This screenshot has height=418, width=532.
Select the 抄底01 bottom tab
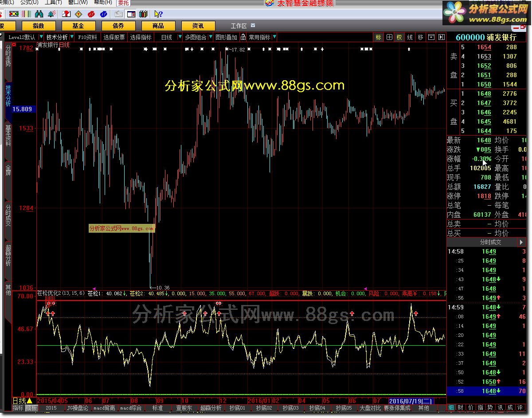pos(237,407)
